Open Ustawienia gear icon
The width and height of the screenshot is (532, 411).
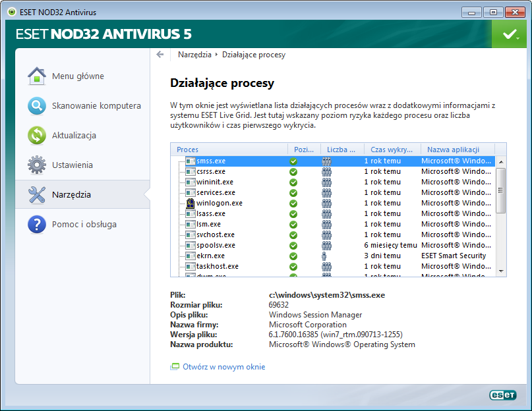37,165
